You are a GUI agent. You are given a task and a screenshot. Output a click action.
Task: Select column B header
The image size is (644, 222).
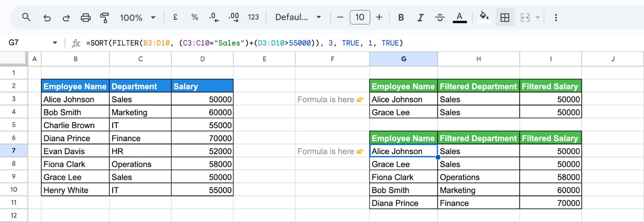(x=75, y=59)
